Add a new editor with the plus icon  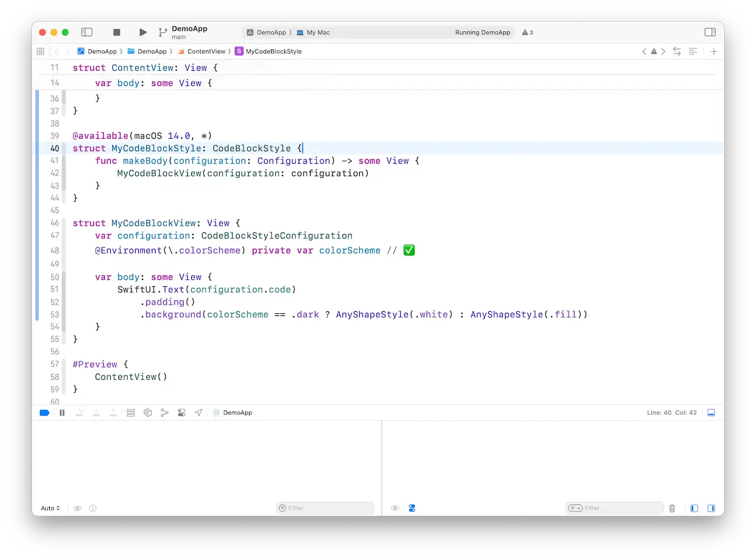point(714,51)
